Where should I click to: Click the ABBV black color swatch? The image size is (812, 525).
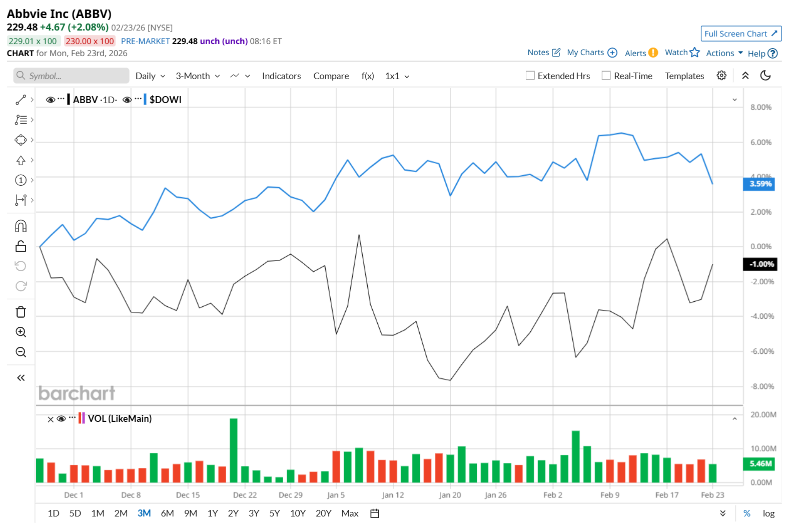click(x=69, y=100)
